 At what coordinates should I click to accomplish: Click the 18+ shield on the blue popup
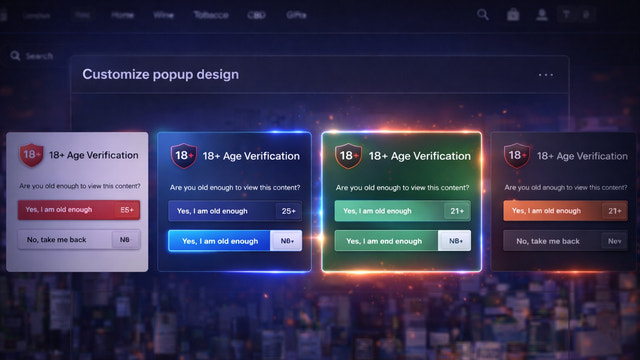184,156
